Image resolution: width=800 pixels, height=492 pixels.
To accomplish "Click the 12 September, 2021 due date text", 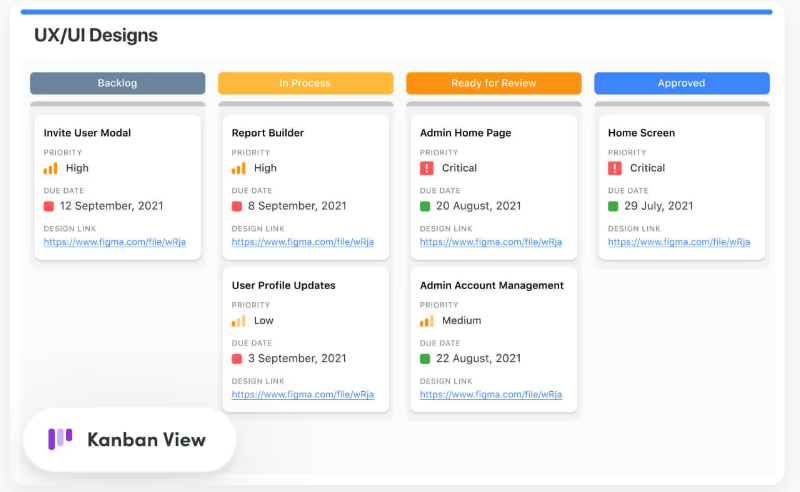I will [112, 206].
